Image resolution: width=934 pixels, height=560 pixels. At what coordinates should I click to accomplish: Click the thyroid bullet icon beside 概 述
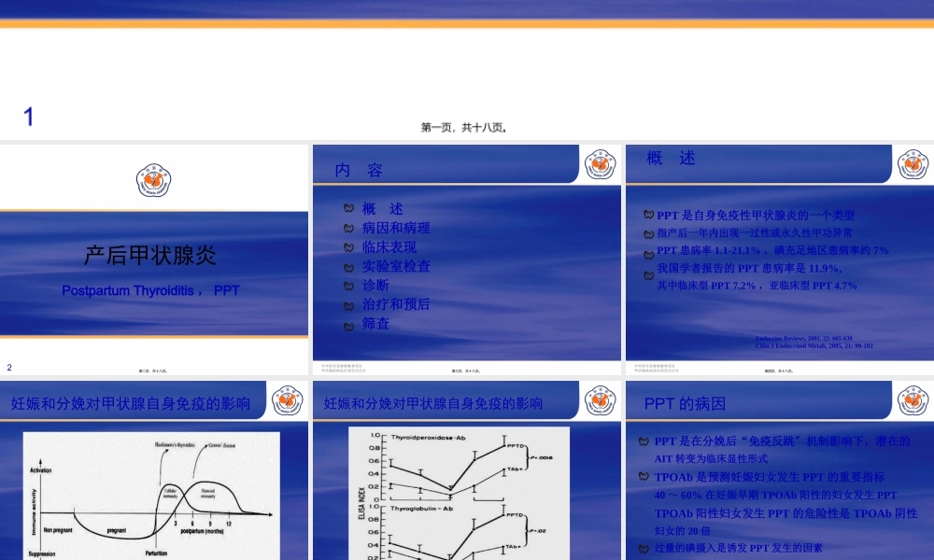[x=347, y=209]
